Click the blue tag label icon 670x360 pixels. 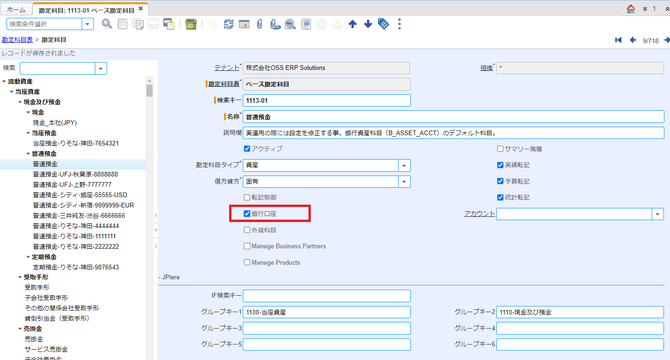click(383, 24)
